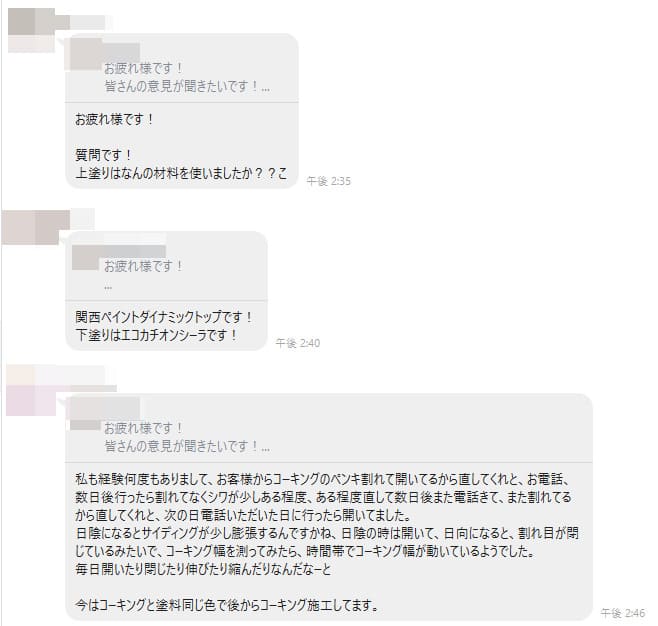Open quoted reply preview in third message

(329, 429)
